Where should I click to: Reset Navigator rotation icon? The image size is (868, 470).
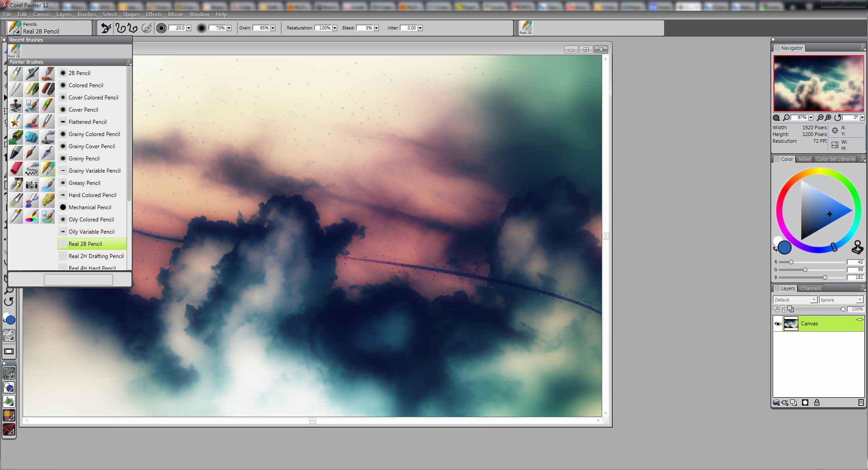pos(838,117)
